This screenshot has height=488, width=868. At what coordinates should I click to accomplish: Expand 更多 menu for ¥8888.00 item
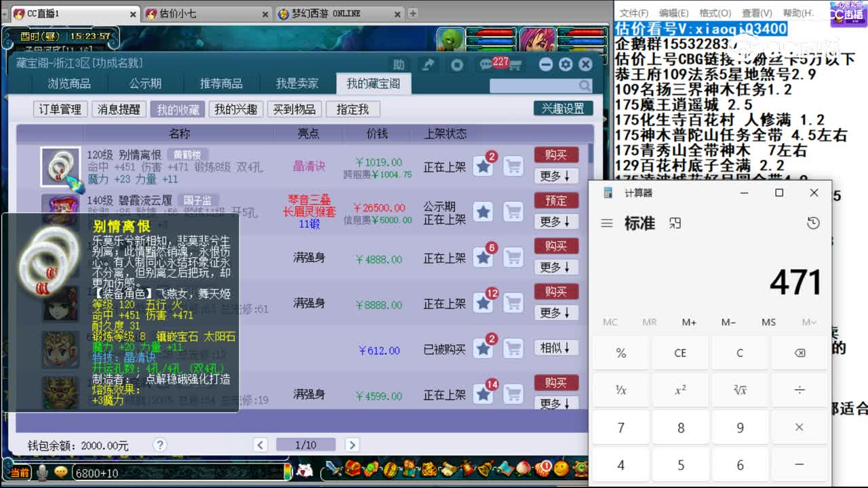[x=556, y=312]
